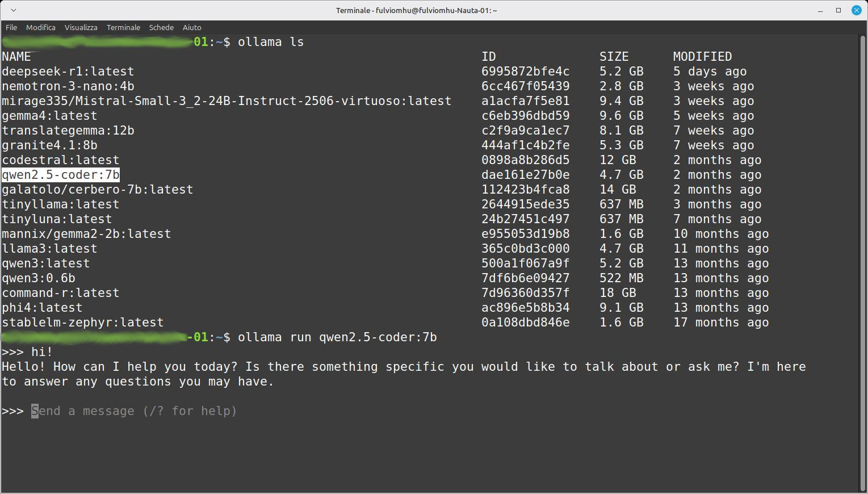Screen dimensions: 868x494
Task: Click ID dae161e27b0e
Action: (x=526, y=175)
